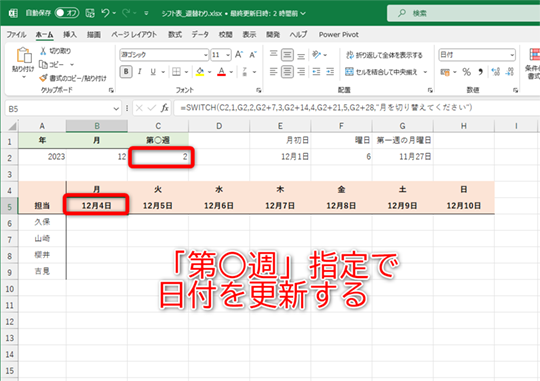Open the clipboard group dialog launcher

111,90
